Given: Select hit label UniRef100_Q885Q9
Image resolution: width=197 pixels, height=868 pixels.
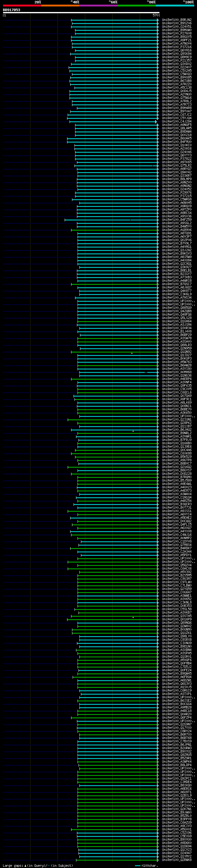Looking at the screenshot, I should point(177,308).
